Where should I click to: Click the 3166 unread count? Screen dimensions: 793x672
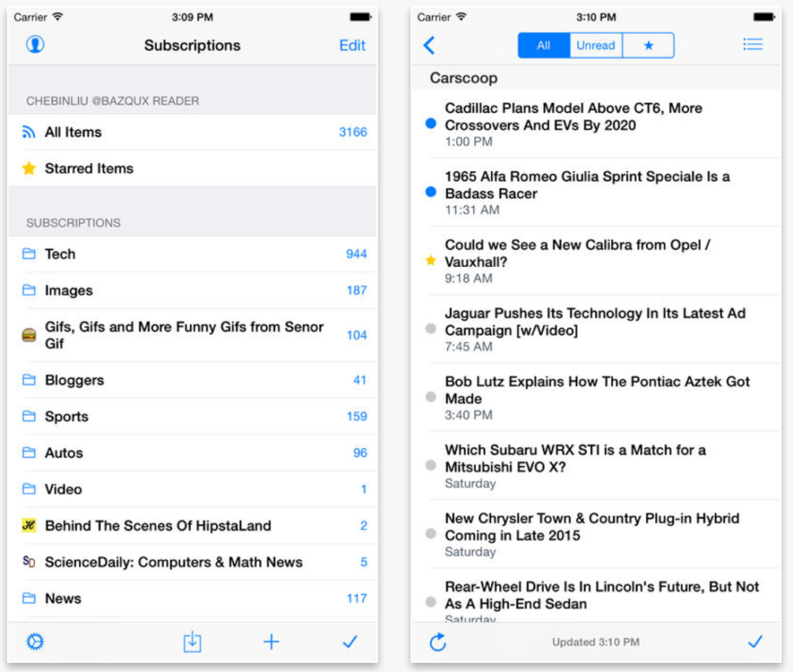[352, 132]
